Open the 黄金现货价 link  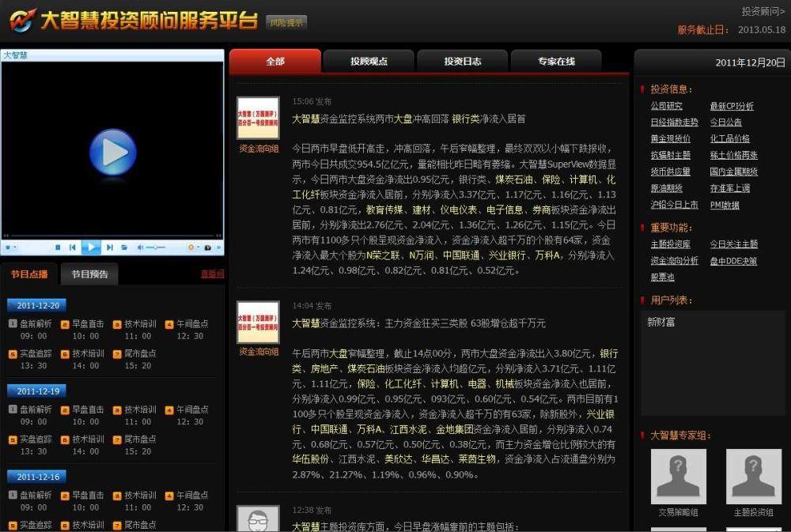point(671,138)
